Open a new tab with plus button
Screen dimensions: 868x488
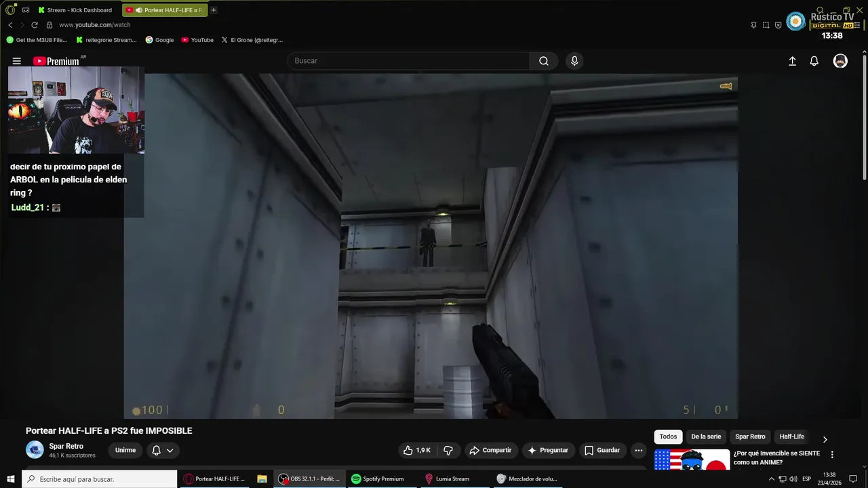point(214,10)
